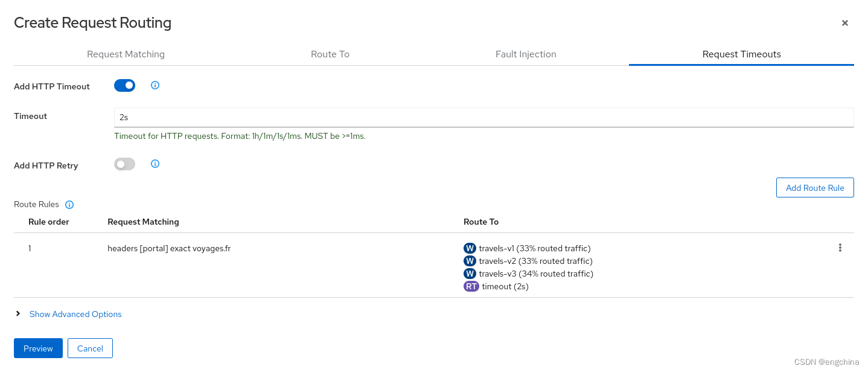Click the info icon beside Add HTTP Retry
868x372 pixels.
coord(155,164)
